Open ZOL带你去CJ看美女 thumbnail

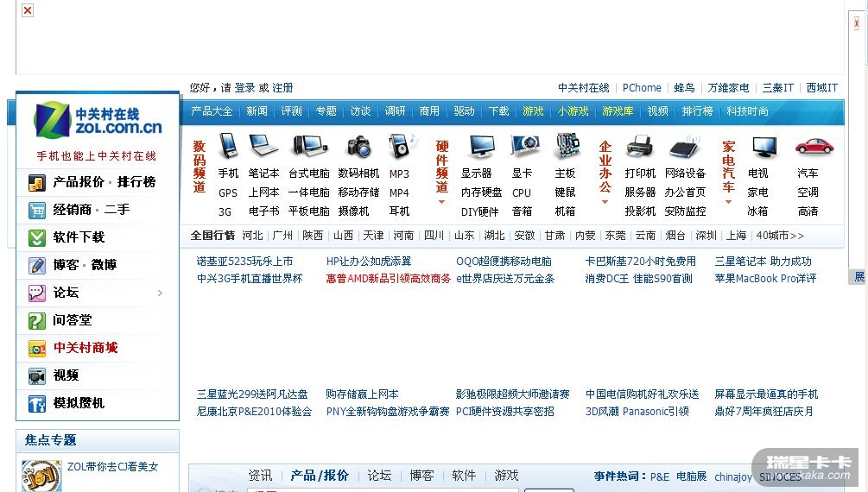pyautogui.click(x=41, y=476)
